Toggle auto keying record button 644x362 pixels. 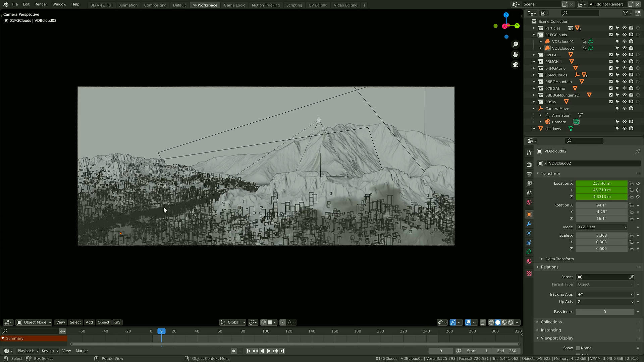(233, 351)
